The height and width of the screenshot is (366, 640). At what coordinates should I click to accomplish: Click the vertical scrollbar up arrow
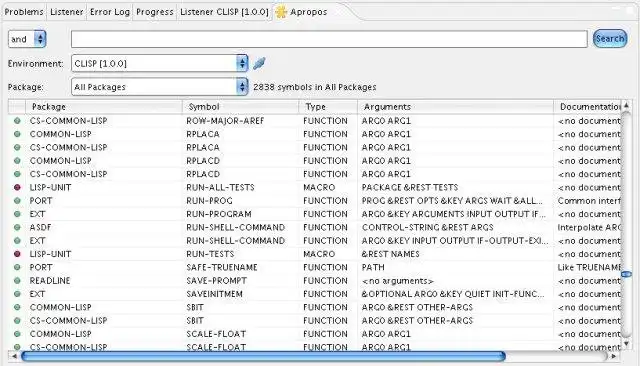(626, 106)
